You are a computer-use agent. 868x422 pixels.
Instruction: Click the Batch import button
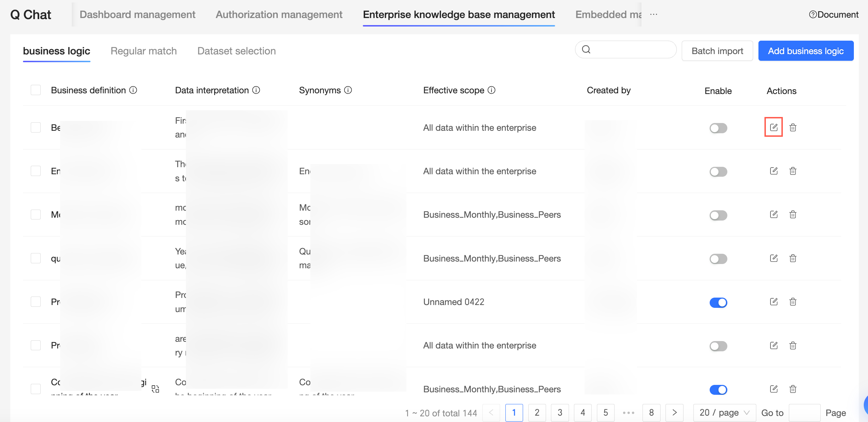(x=717, y=51)
